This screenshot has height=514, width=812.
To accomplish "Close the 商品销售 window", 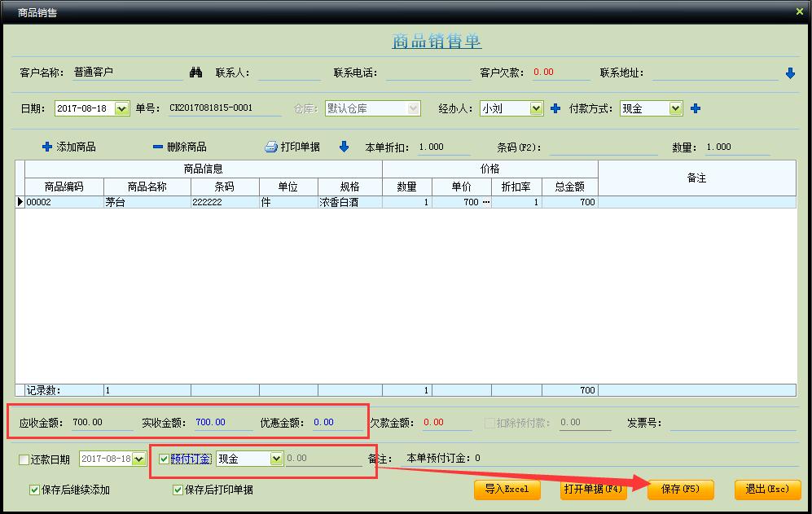I will 800,11.
